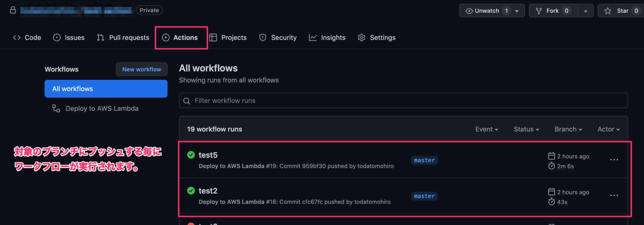The image size is (644, 225).
Task: Click the lock icon beside the repository name
Action: tap(13, 10)
